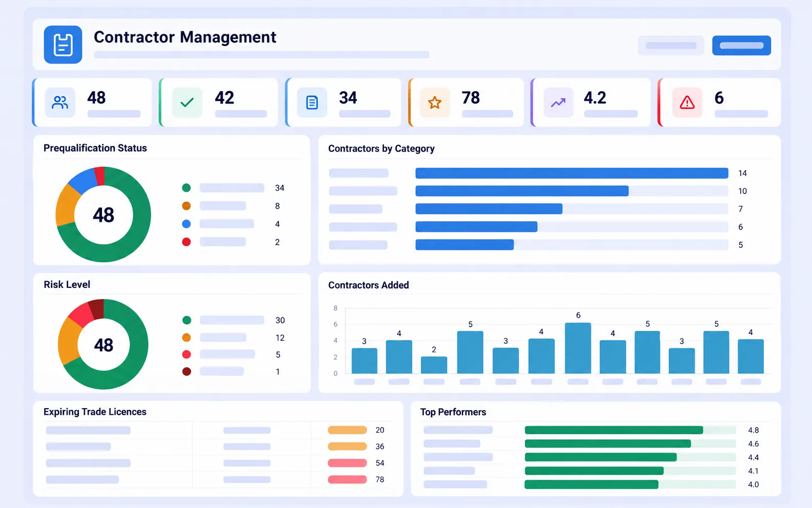Click the "Top Performers" heading
This screenshot has height=508, width=812.
click(x=453, y=412)
